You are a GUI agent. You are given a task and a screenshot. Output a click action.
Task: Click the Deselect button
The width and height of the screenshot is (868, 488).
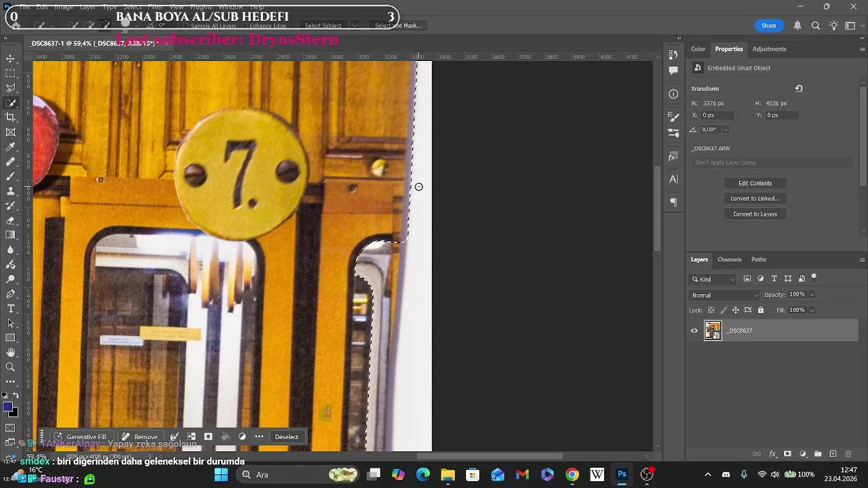click(x=286, y=437)
